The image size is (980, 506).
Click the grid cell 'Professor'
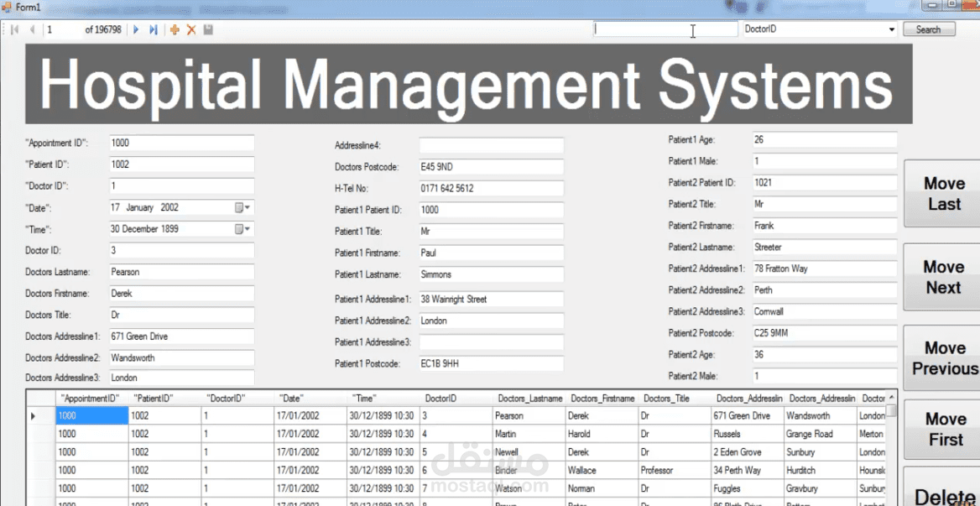pyautogui.click(x=675, y=470)
